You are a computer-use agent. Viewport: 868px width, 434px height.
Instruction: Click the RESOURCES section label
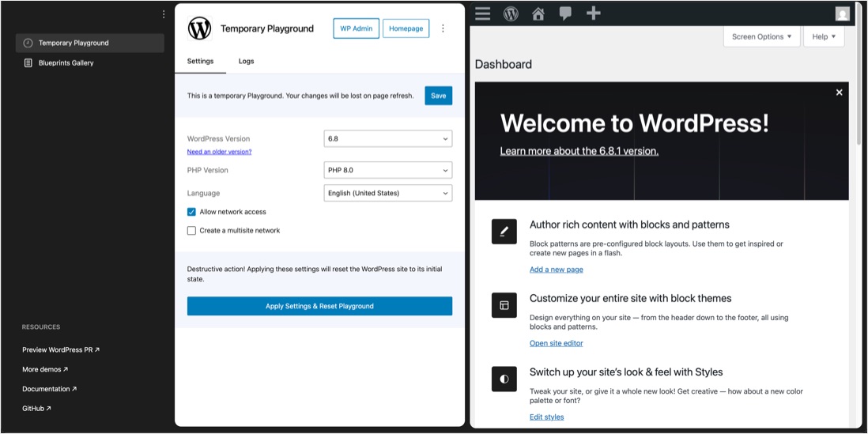41,327
